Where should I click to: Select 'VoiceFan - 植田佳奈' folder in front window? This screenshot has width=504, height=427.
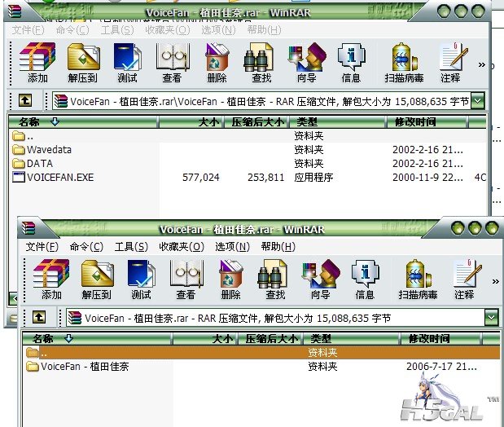(x=77, y=367)
